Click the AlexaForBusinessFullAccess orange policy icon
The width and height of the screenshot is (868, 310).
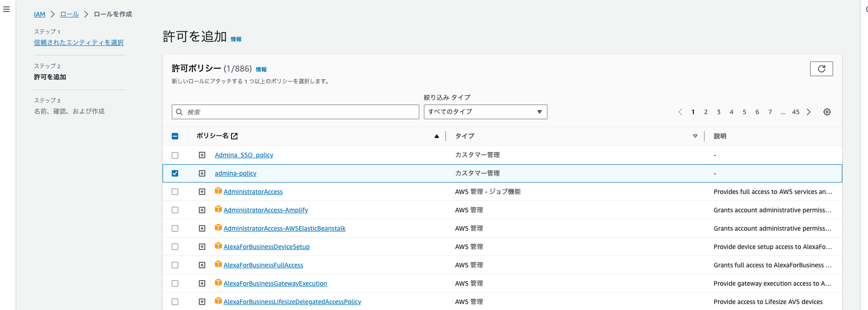point(218,264)
